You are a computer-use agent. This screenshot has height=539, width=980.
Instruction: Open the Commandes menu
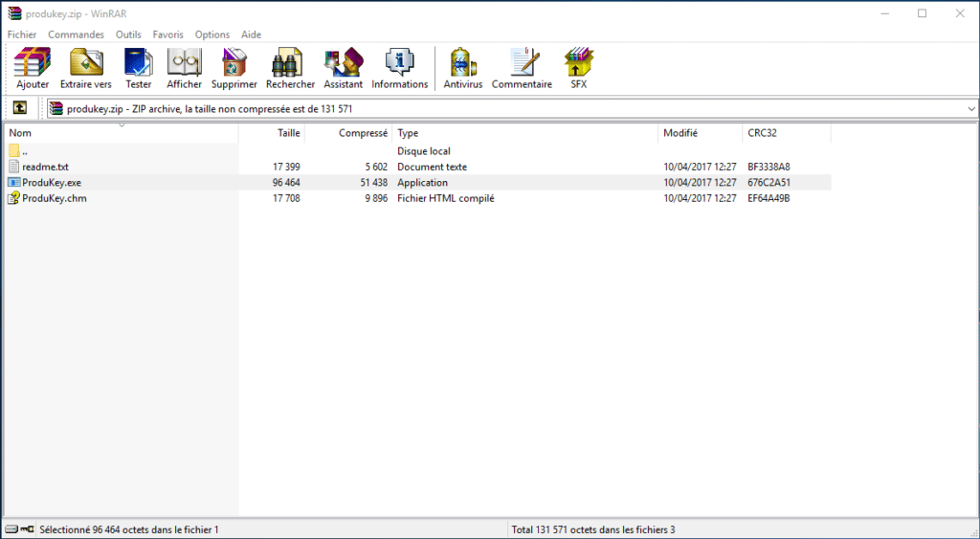click(77, 34)
